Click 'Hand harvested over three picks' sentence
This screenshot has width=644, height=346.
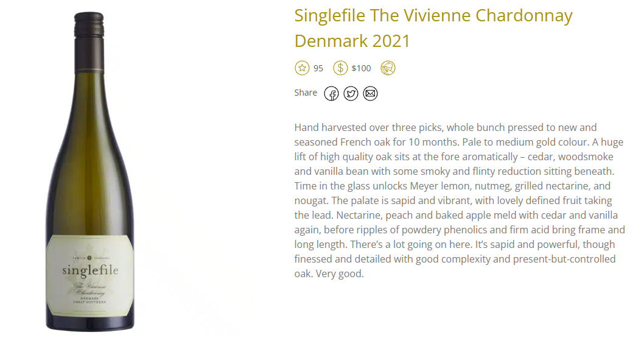368,127
